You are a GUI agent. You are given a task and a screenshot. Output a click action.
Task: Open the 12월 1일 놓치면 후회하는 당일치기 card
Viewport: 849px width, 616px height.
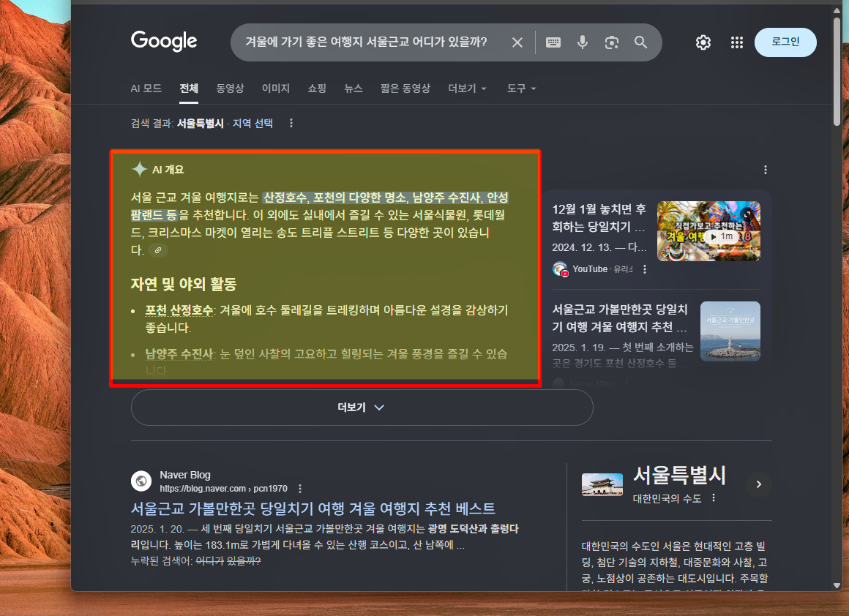[599, 217]
